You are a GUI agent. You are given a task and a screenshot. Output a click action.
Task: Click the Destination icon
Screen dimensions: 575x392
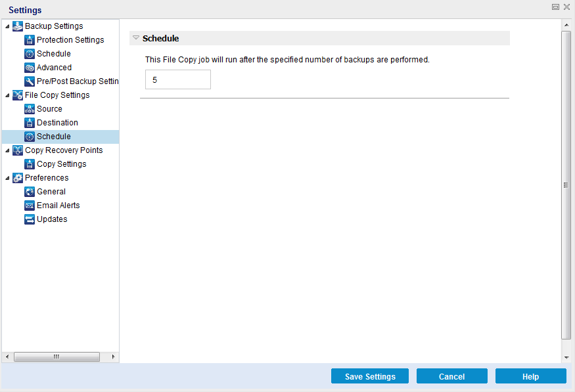pyautogui.click(x=29, y=122)
